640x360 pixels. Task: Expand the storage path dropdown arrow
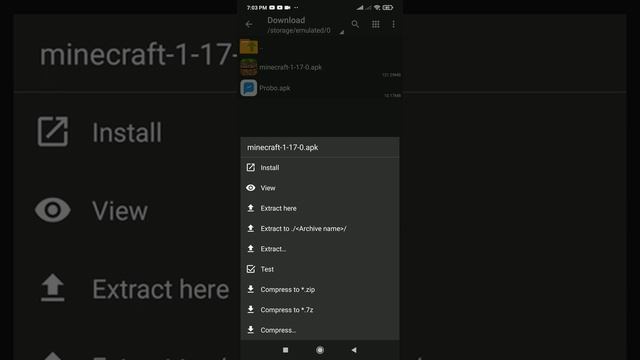point(342,32)
